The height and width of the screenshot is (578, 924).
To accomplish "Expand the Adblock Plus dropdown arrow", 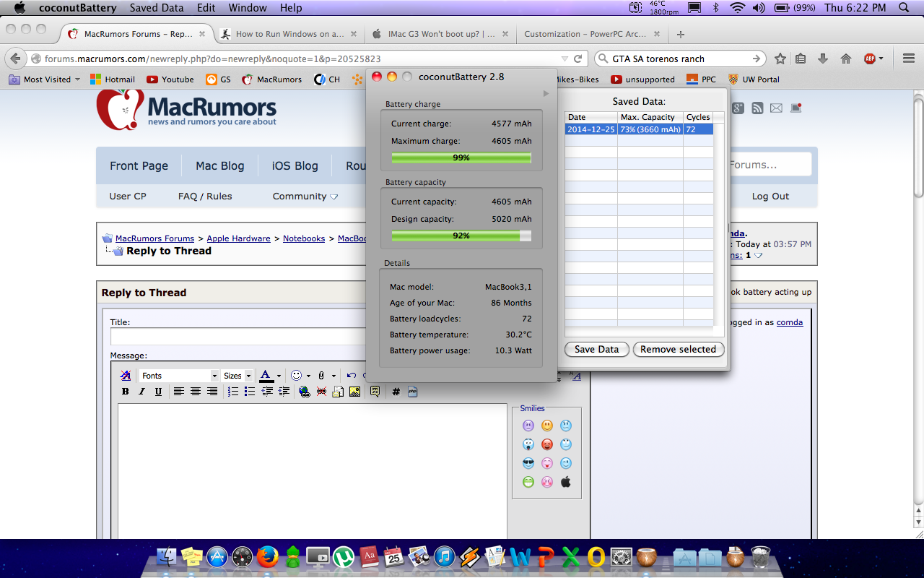I will point(881,59).
